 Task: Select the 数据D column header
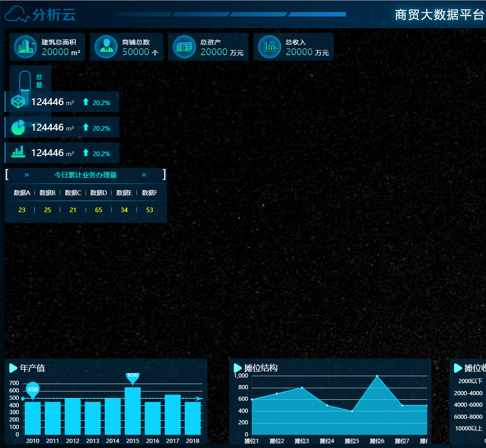[99, 193]
